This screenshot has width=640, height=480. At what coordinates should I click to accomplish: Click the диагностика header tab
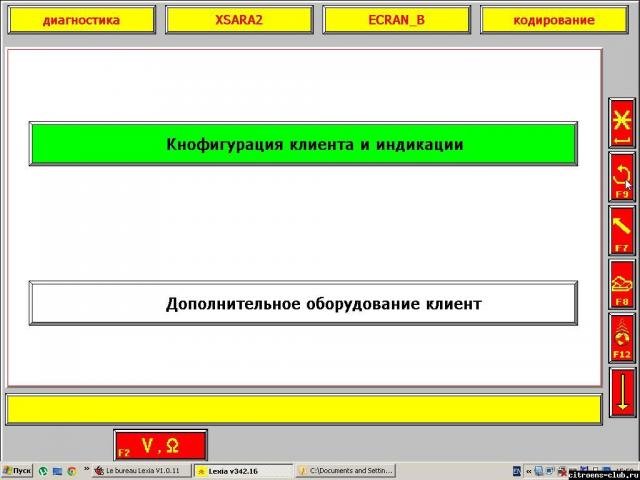[82, 20]
